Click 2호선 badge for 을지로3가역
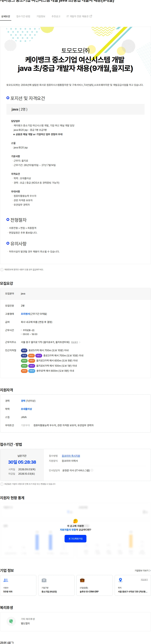Viewport: 151px width, 644px height. [x=24, y=361]
